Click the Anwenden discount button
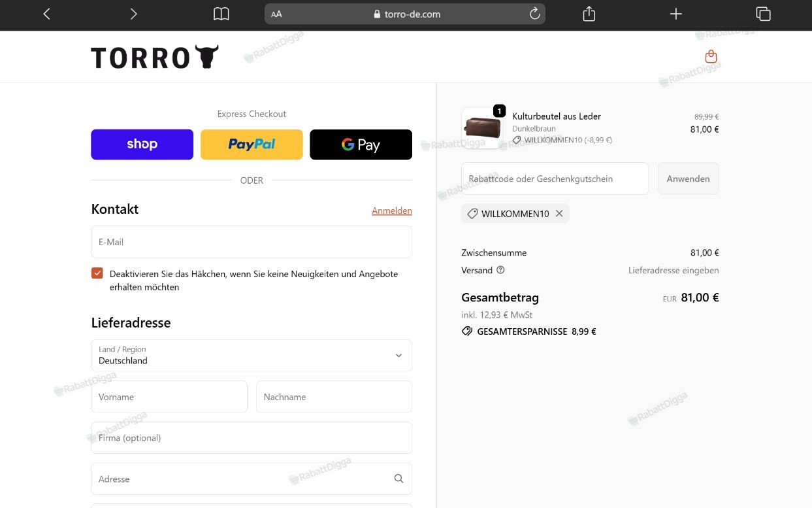 click(688, 178)
